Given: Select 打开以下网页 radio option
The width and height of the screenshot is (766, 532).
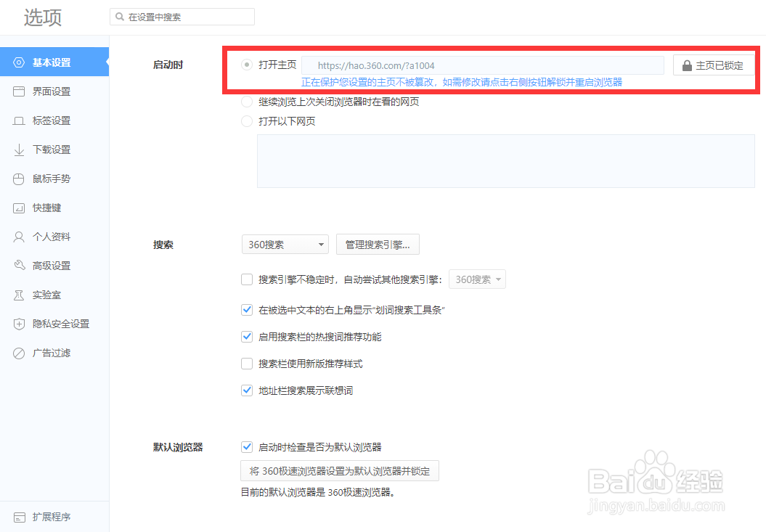Looking at the screenshot, I should click(x=247, y=121).
